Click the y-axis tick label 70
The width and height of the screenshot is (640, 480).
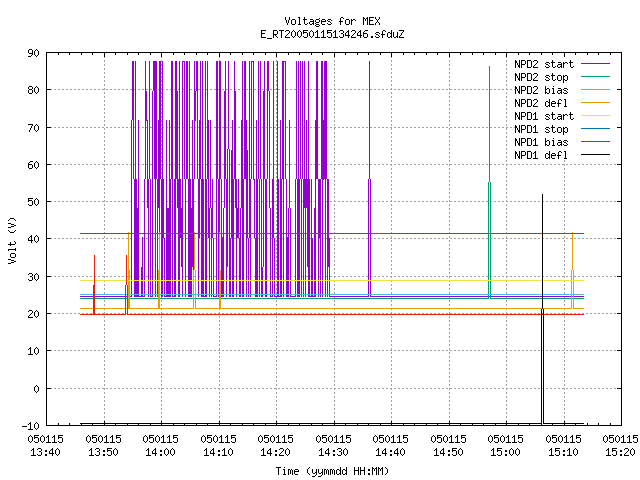point(33,128)
